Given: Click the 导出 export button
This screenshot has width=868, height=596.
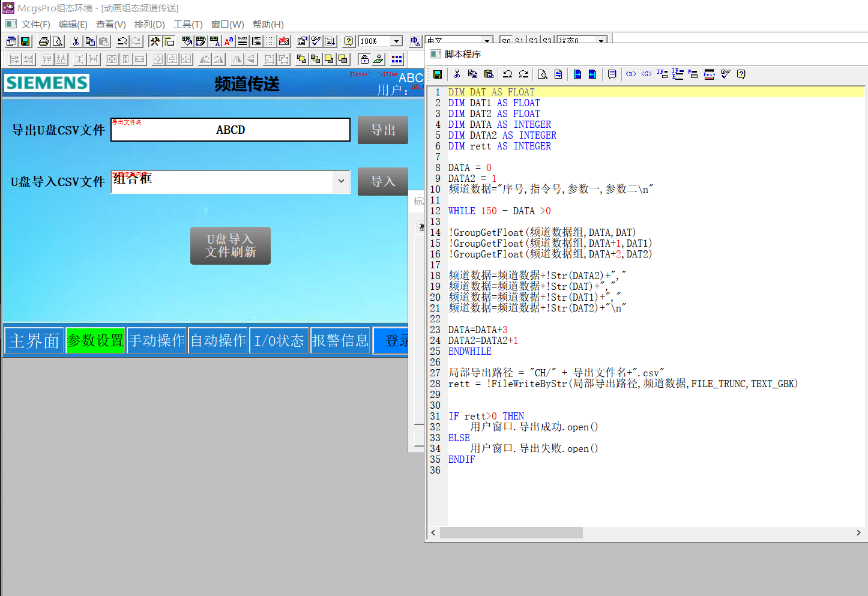Looking at the screenshot, I should [x=382, y=130].
